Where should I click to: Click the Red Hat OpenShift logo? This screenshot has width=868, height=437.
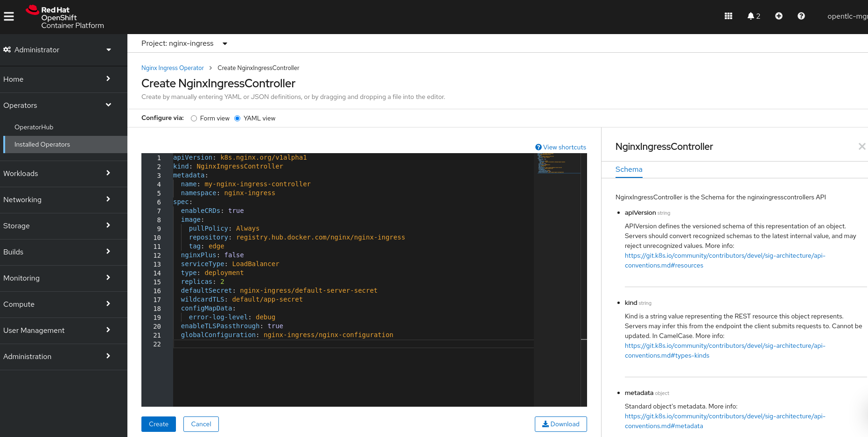(65, 17)
